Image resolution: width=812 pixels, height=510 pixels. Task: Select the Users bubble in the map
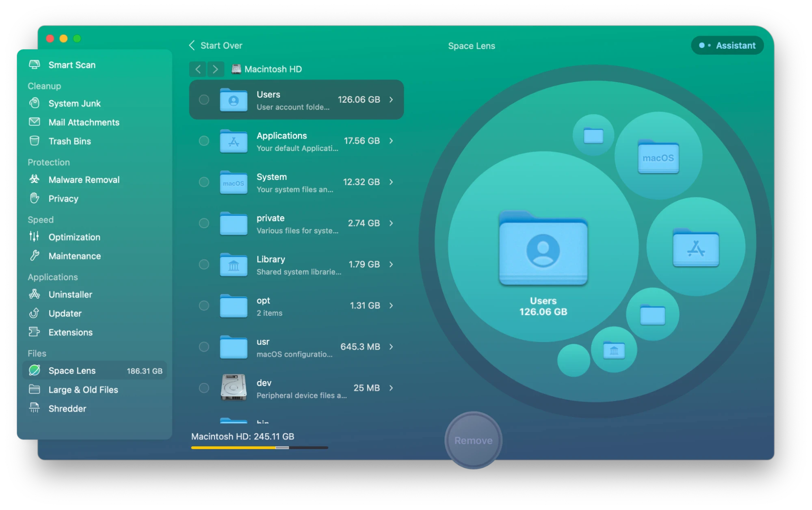(x=543, y=252)
